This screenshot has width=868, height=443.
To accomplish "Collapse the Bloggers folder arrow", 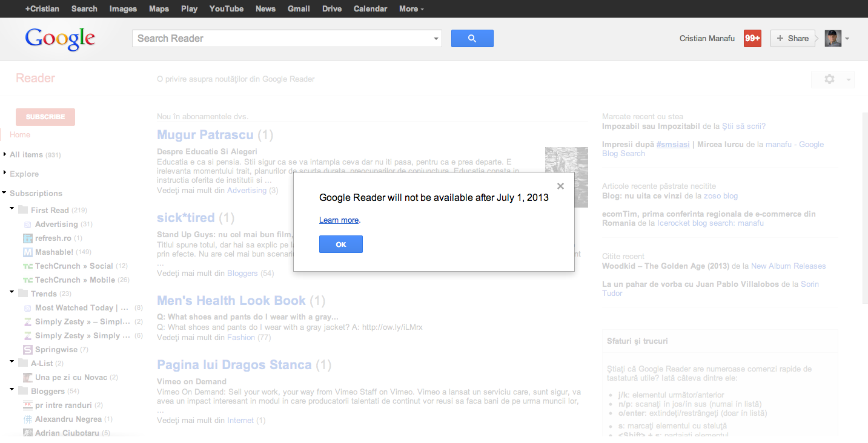I will [x=12, y=390].
